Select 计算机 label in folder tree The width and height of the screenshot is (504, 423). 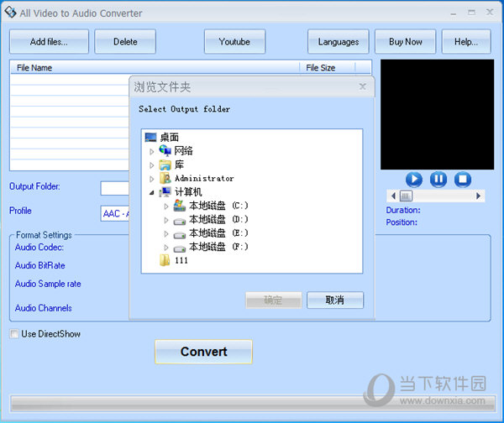pos(188,192)
